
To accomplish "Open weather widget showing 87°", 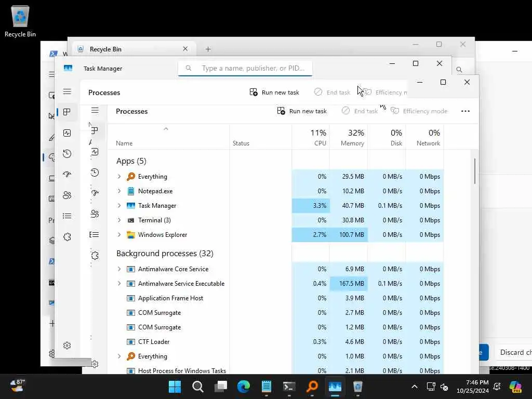I will (x=17, y=387).
